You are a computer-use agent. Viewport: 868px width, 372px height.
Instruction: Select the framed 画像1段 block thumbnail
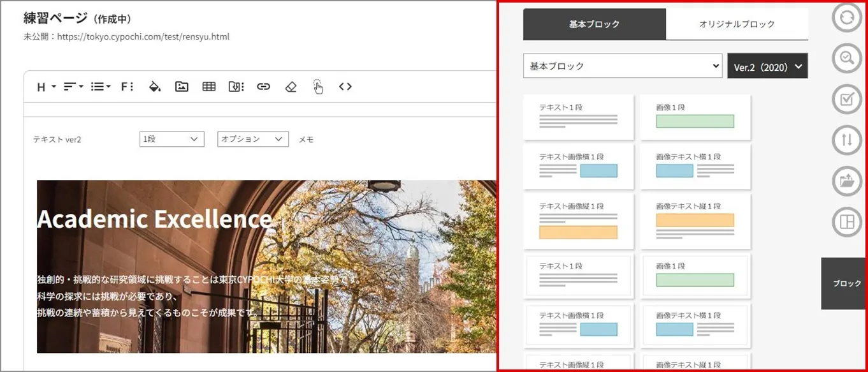click(x=695, y=276)
